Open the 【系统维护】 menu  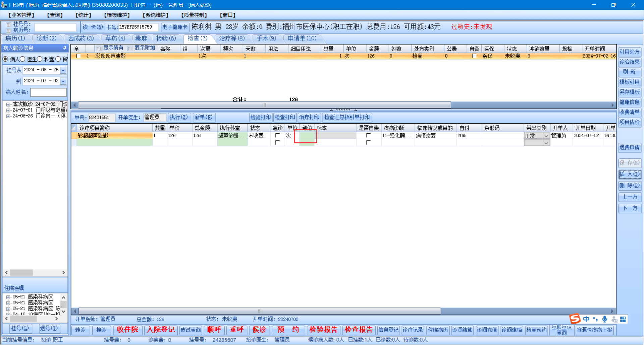coord(156,15)
